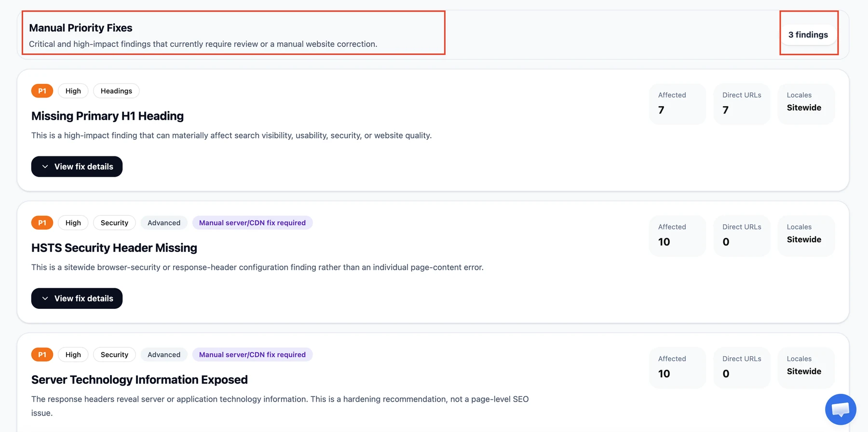Click Manual server/CDN fix tag on Server Technology card
The height and width of the screenshot is (432, 868).
click(x=252, y=354)
